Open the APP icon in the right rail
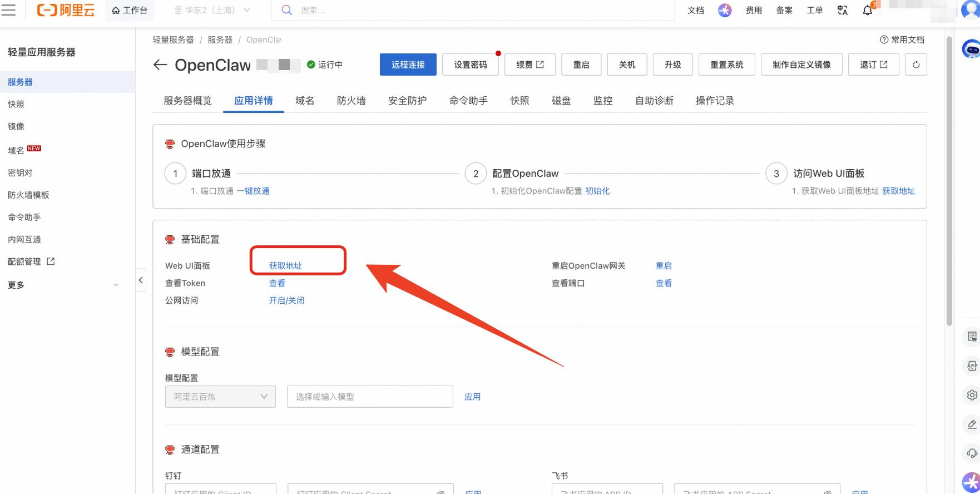The width and height of the screenshot is (980, 494). (x=972, y=366)
